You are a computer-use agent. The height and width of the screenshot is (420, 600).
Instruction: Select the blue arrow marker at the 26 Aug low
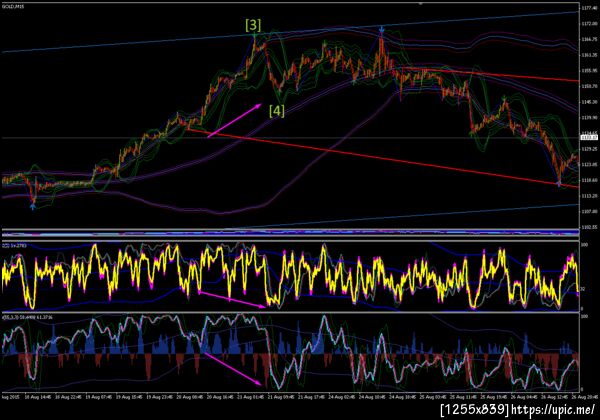559,184
